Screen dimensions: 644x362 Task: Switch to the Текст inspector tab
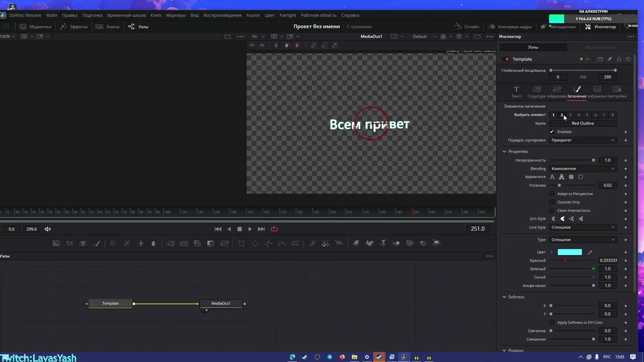[x=516, y=92]
